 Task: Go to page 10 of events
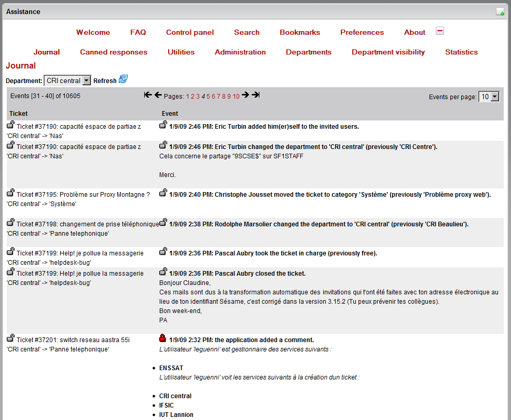[x=236, y=97]
